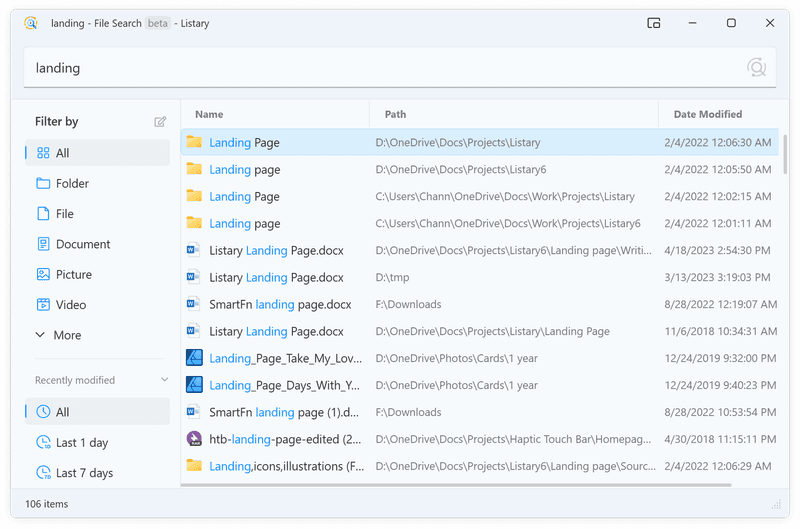The width and height of the screenshot is (800, 529).
Task: Expand the More filters chevron
Action: click(x=40, y=335)
